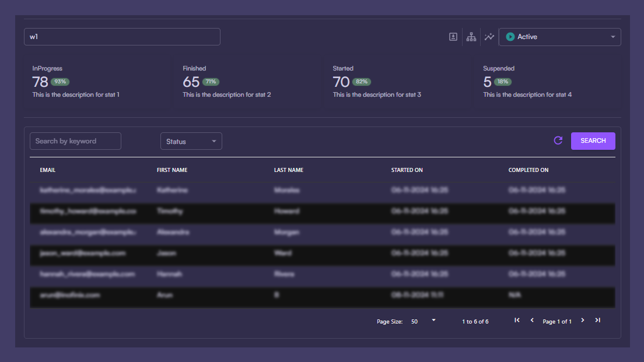Go to the first page
Image resolution: width=644 pixels, height=362 pixels.
tap(517, 320)
